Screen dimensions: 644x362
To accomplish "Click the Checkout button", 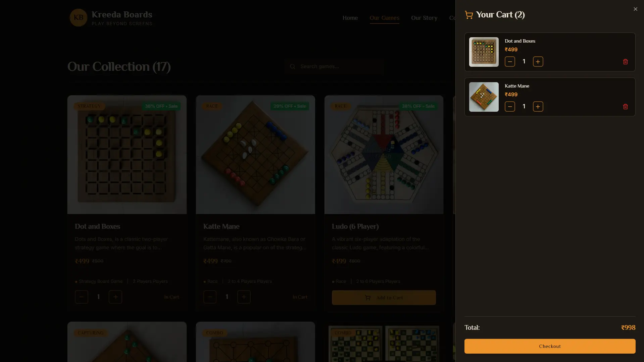I will (x=550, y=346).
